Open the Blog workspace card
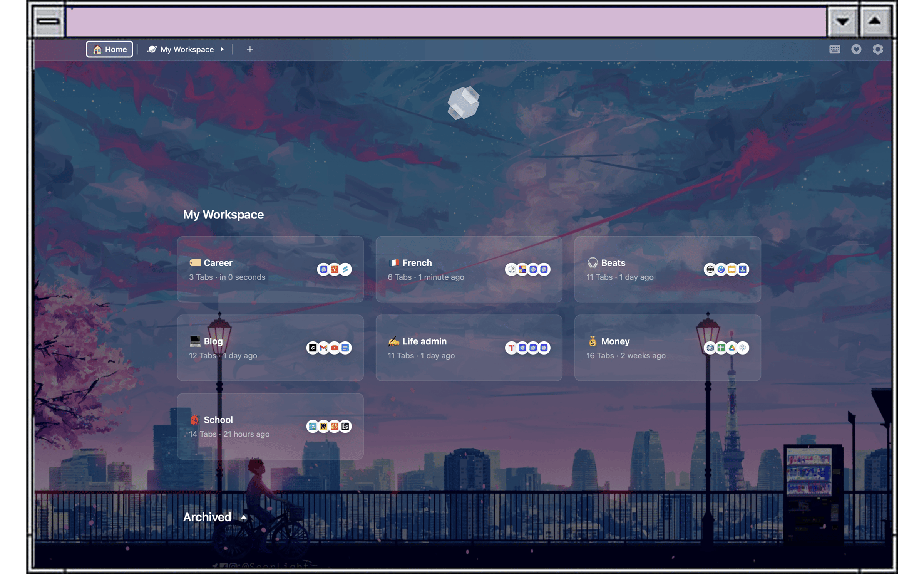Image resolution: width=924 pixels, height=578 pixels. 270,348
